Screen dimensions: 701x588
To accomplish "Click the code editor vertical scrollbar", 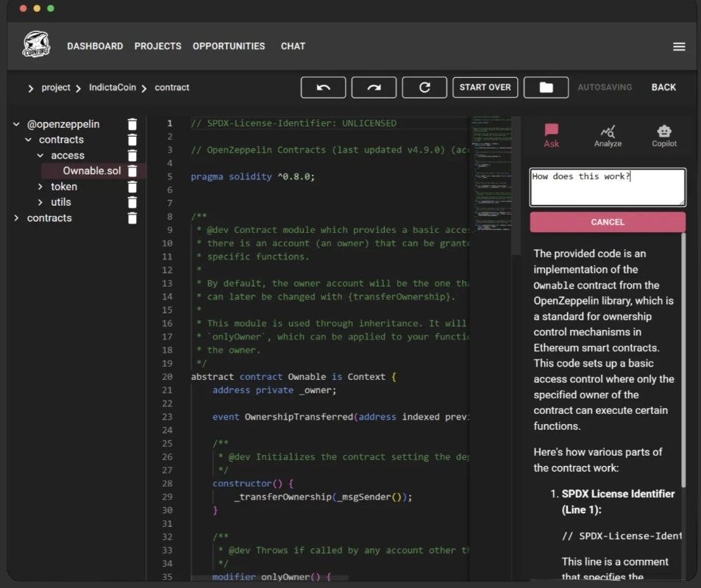I will pyautogui.click(x=516, y=185).
